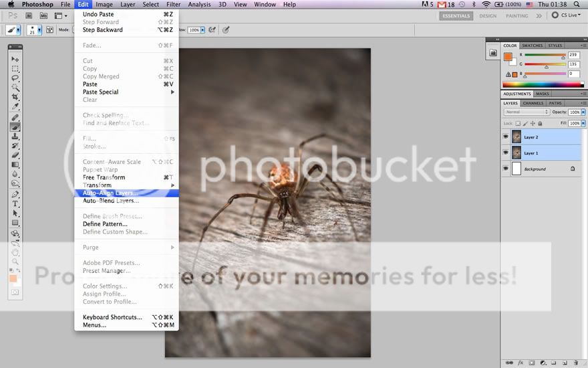
Task: Select the Quick Selection tool
Action: click(x=15, y=88)
